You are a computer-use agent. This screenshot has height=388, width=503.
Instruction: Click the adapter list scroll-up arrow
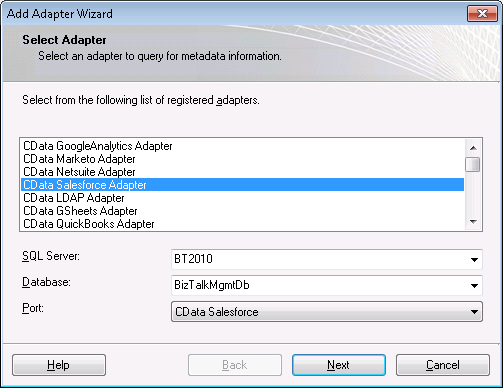[473, 148]
